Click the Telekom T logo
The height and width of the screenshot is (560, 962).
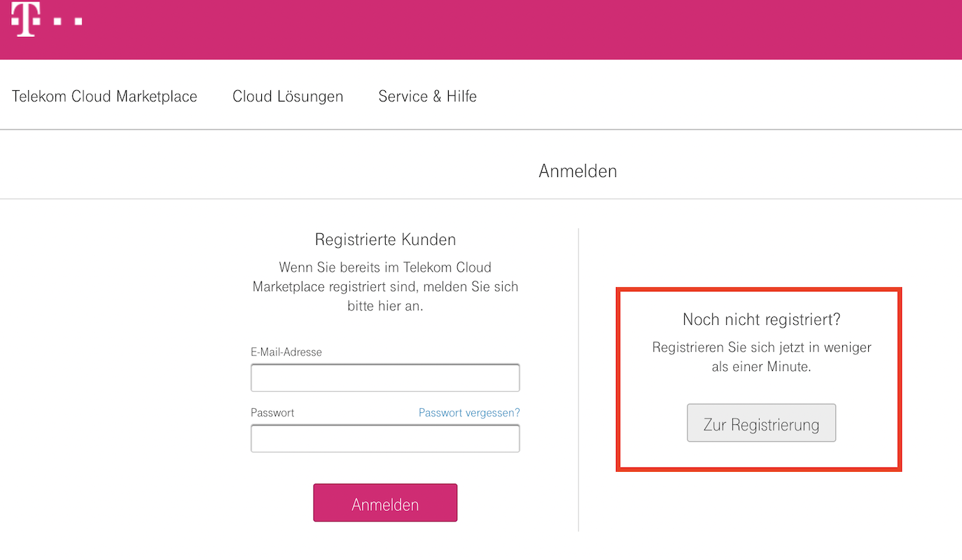click(x=26, y=18)
